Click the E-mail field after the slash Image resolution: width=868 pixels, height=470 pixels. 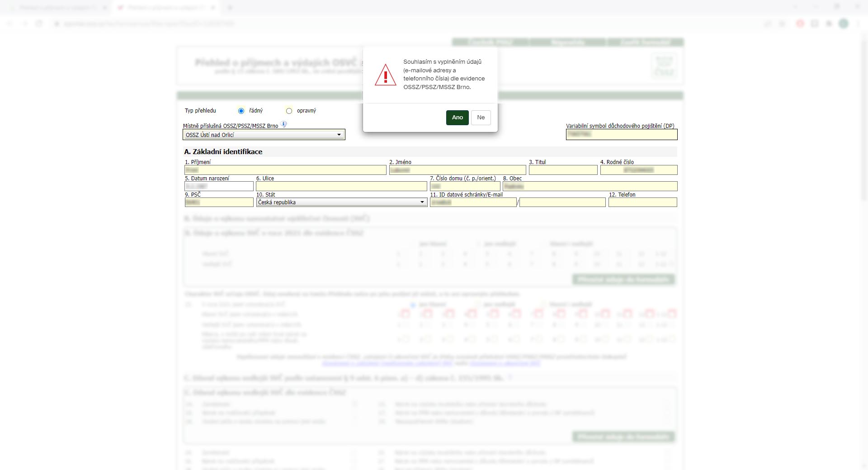tap(562, 202)
